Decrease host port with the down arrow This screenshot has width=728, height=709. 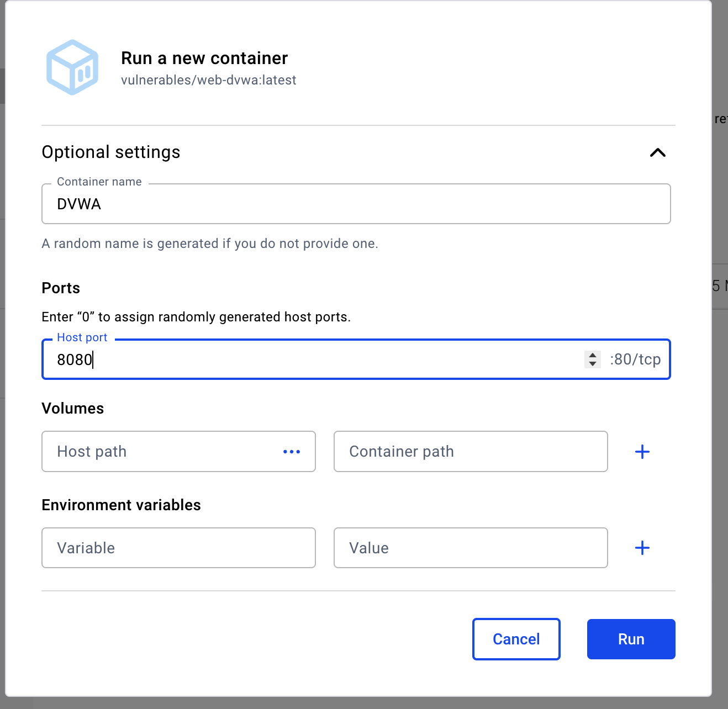[593, 364]
